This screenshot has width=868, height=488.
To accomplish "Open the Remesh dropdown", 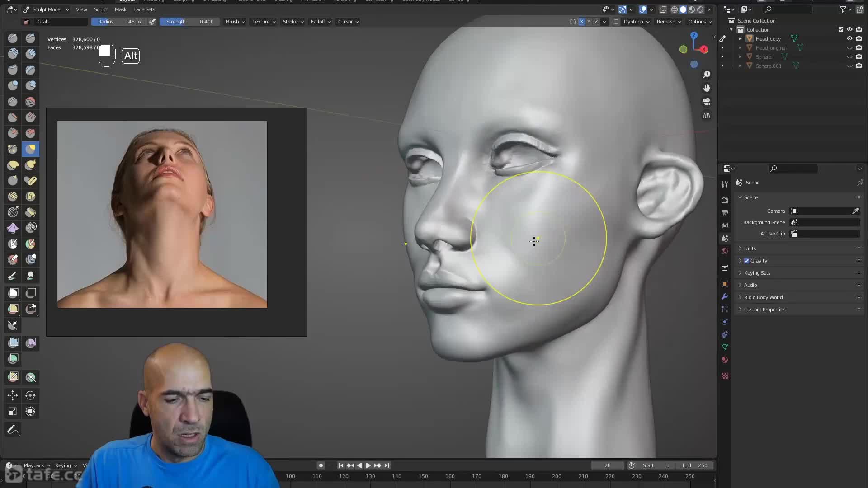I will click(669, 22).
